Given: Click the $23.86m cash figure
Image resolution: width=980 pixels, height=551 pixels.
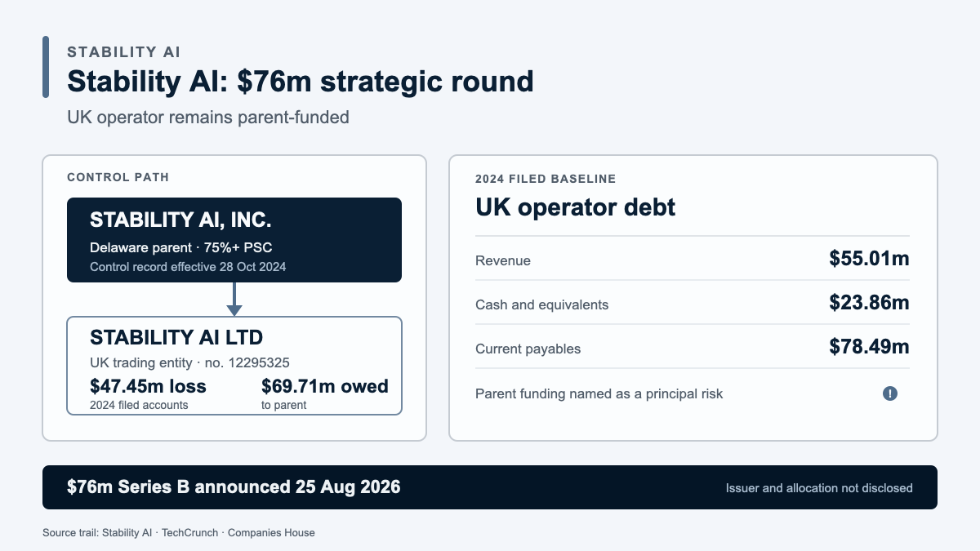Looking at the screenshot, I should 869,303.
